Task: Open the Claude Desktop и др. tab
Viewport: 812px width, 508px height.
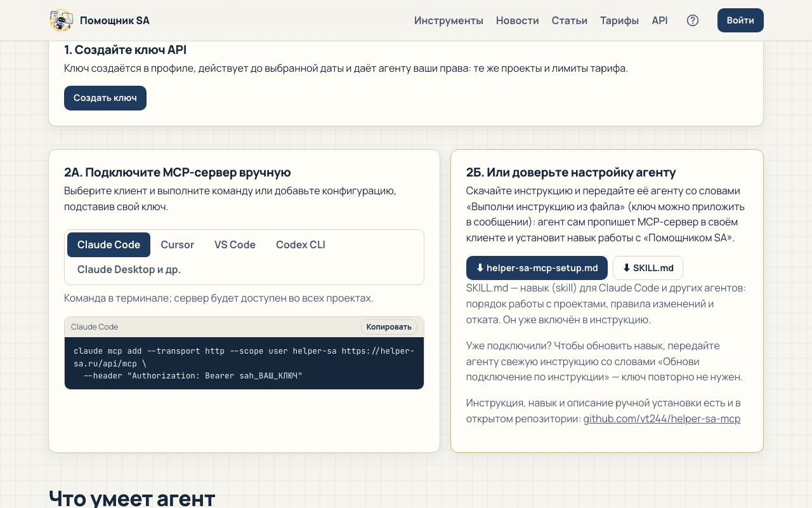Action: [129, 269]
